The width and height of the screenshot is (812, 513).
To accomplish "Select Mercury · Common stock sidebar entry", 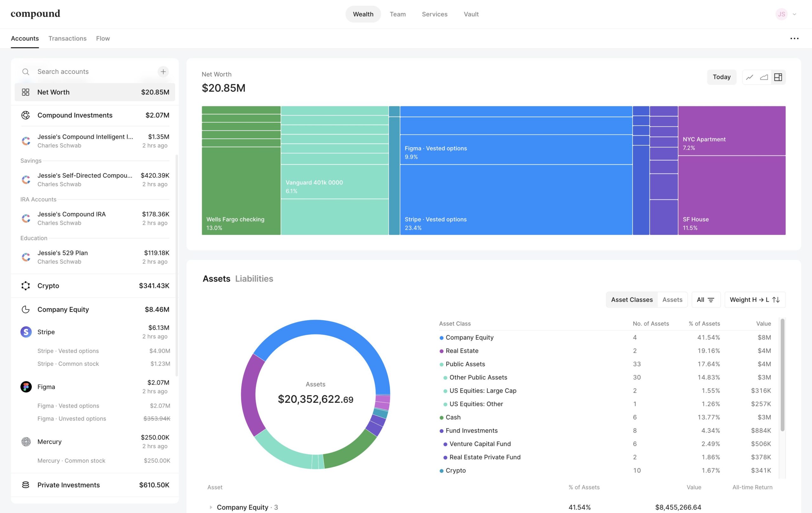I will point(103,461).
